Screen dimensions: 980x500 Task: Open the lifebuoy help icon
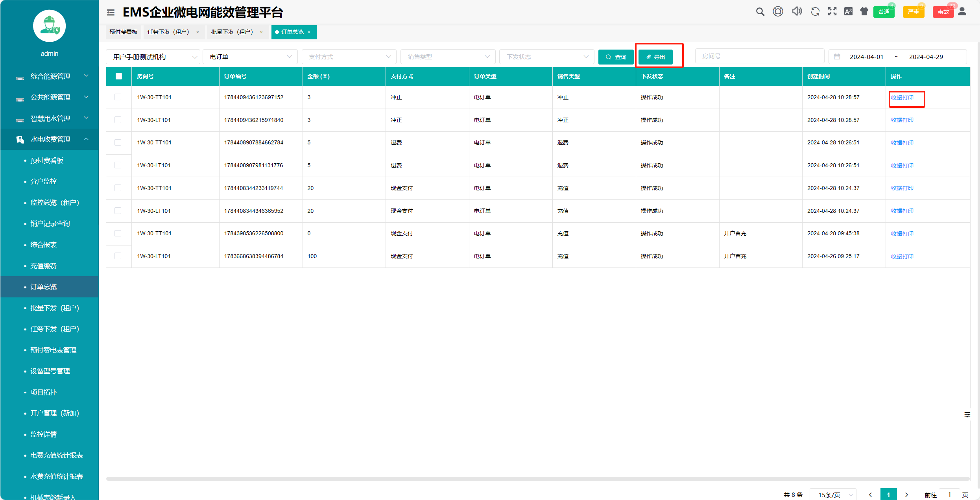777,12
